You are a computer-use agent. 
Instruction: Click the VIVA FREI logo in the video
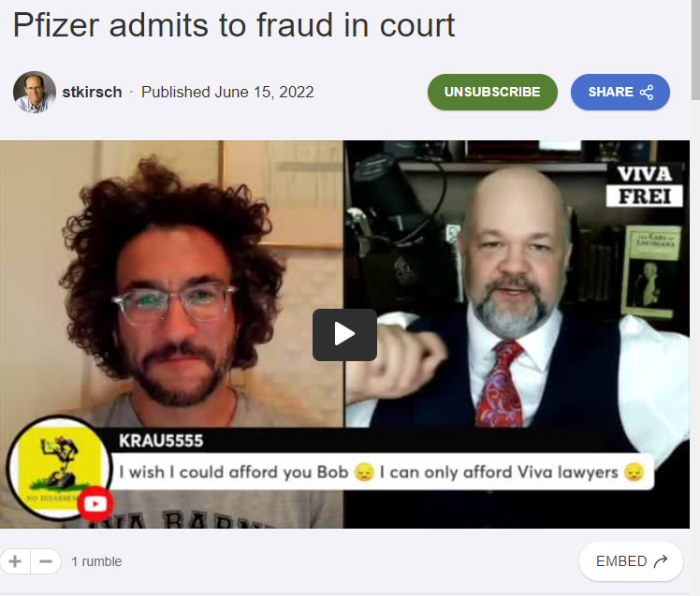(644, 185)
